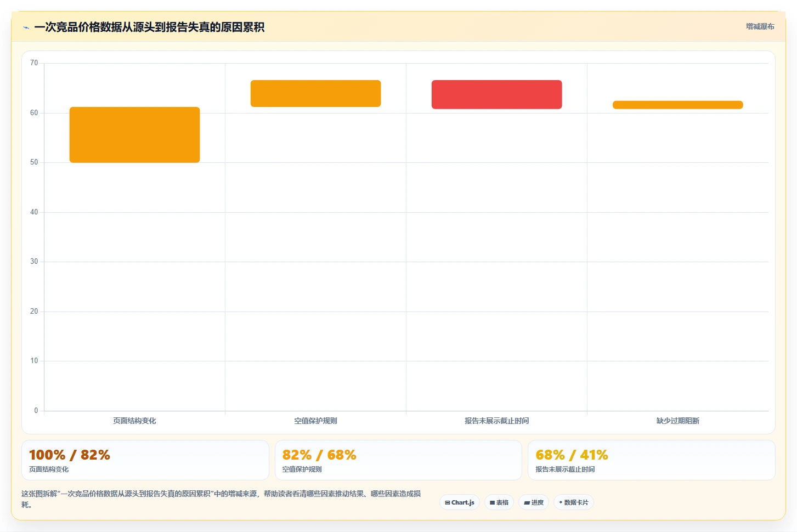Click the 数据卡片 tag chip
Viewport: 797px width, 532px height.
click(x=574, y=502)
